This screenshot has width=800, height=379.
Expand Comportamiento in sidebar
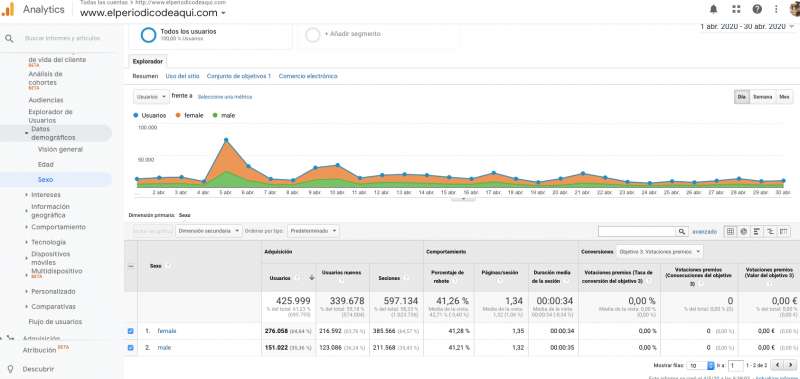pyautogui.click(x=58, y=227)
